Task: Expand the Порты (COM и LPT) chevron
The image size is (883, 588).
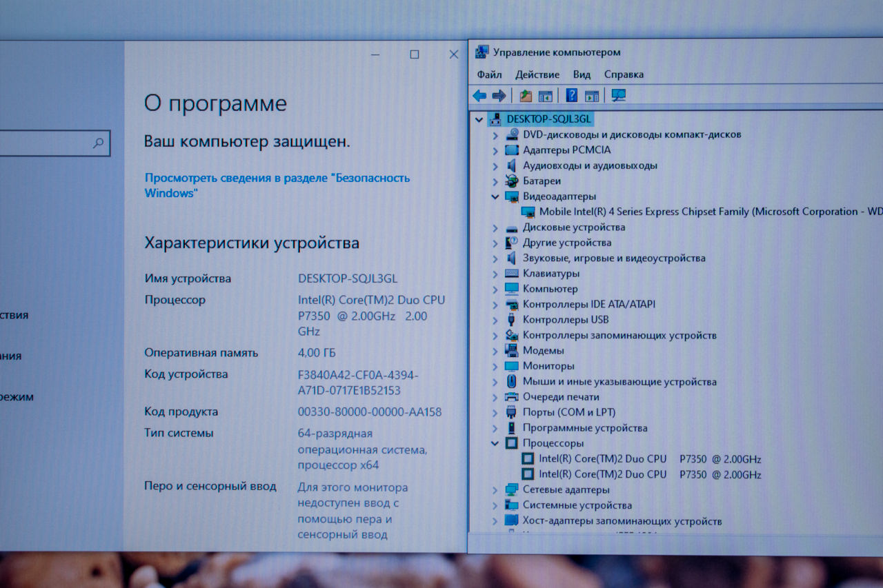Action: [495, 412]
